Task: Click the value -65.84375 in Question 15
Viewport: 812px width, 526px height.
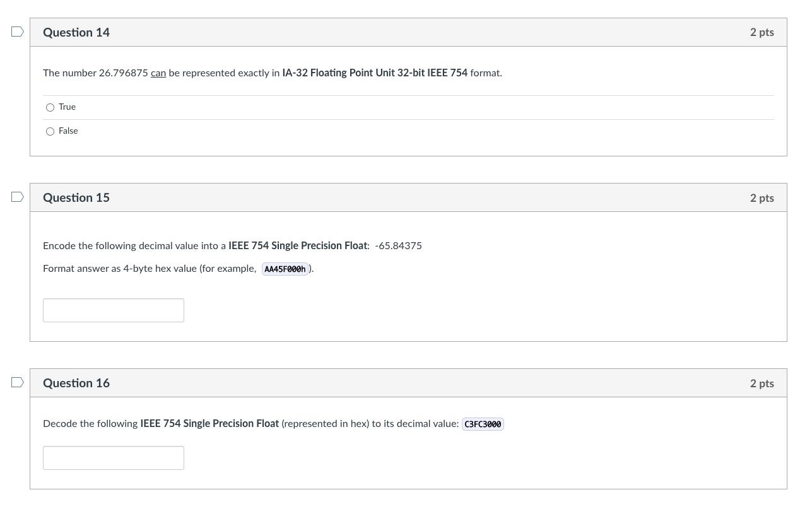Action: (398, 245)
